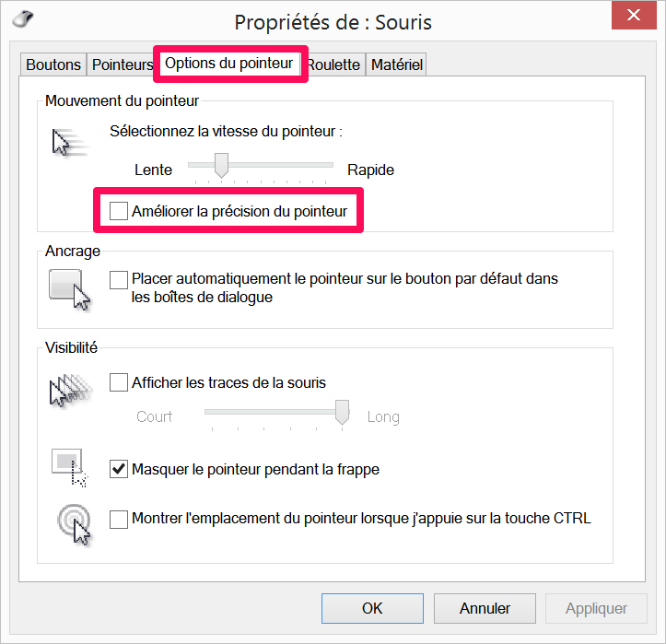This screenshot has height=644, width=666.
Task: Click the mouse trails cursor icon
Action: (71, 391)
